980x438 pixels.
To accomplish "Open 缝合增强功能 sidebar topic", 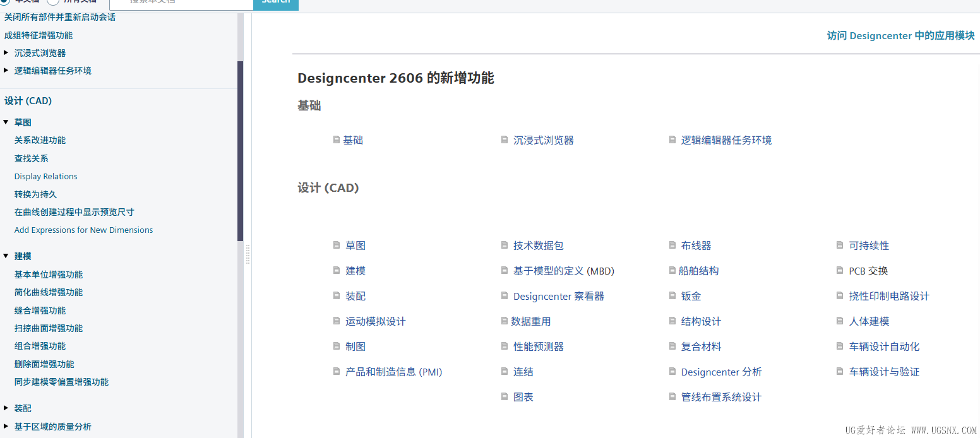I will click(x=40, y=311).
